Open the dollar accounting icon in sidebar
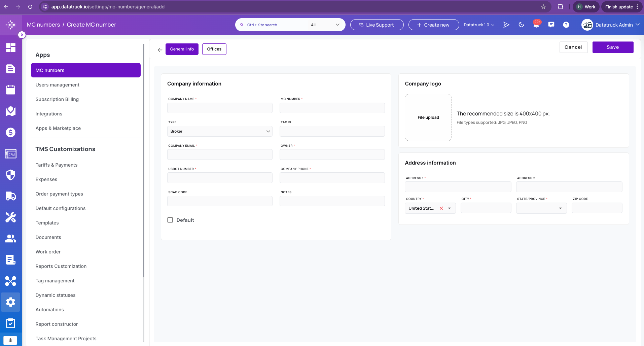644x346 pixels. point(11,132)
